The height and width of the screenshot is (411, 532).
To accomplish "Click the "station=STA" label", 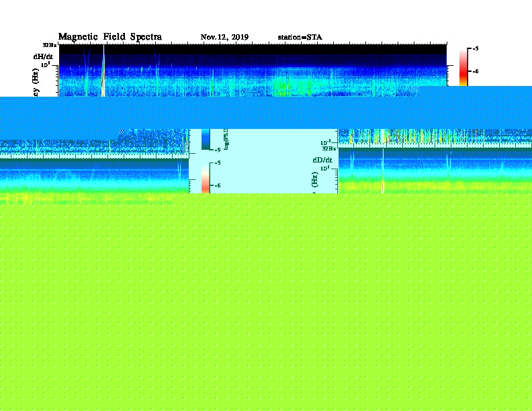I will (300, 38).
